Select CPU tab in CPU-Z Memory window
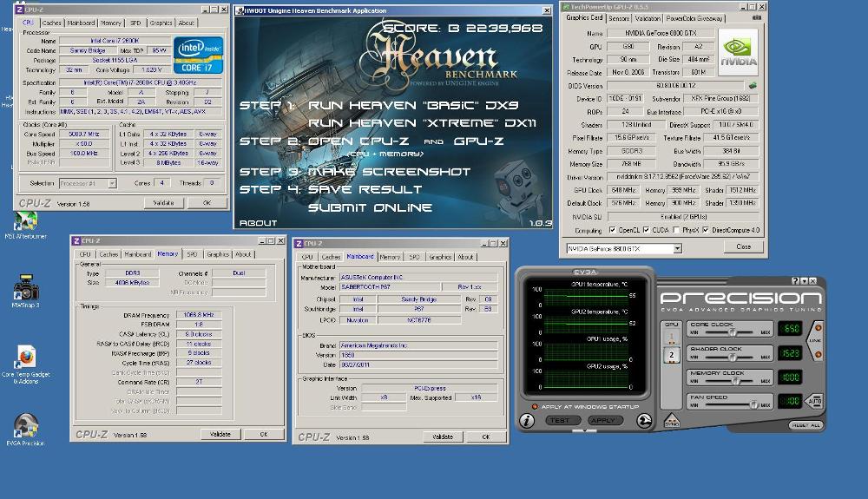This screenshot has width=868, height=499. (85, 254)
